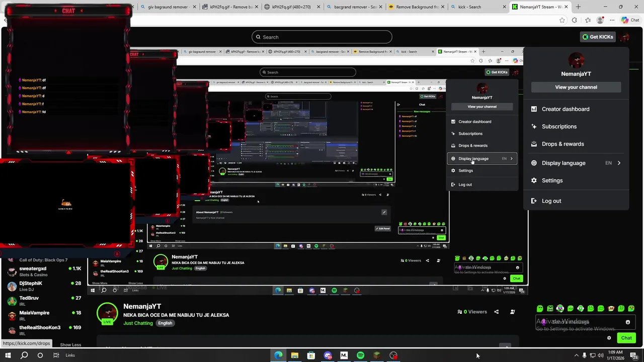
Task: Open TedBruv channel in sidebar
Action: tap(44, 301)
